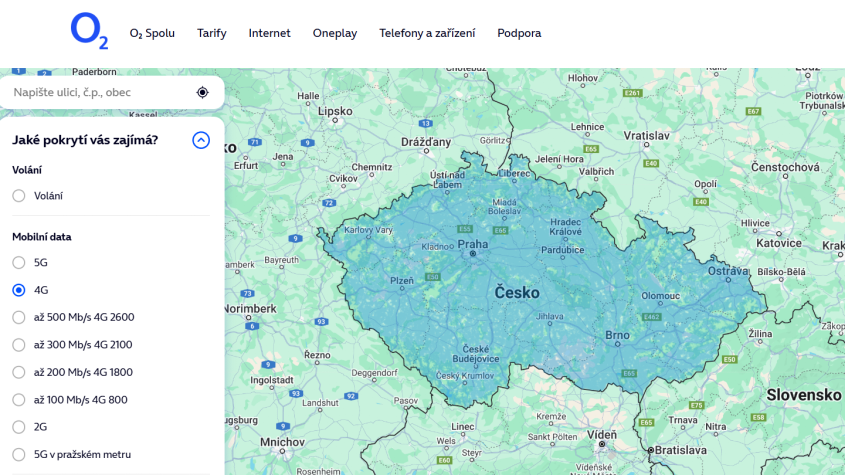Open the O2 Spolu menu
This screenshot has height=475, width=845.
click(152, 33)
